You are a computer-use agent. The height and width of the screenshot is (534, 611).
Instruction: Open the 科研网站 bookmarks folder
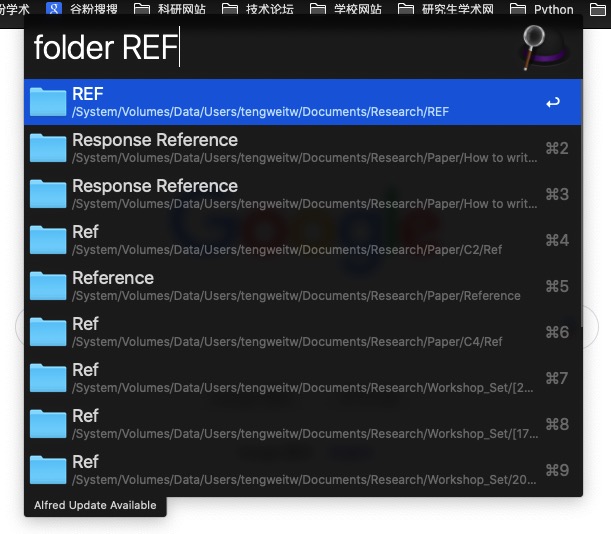point(170,9)
